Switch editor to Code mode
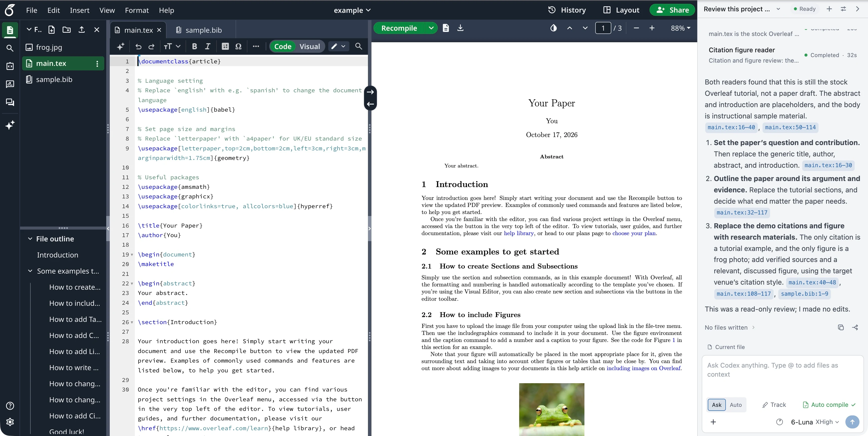 tap(282, 47)
